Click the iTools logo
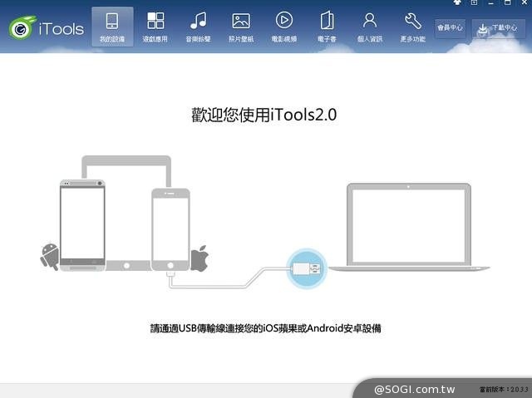Image resolution: width=532 pixels, height=398 pixels. 47,27
